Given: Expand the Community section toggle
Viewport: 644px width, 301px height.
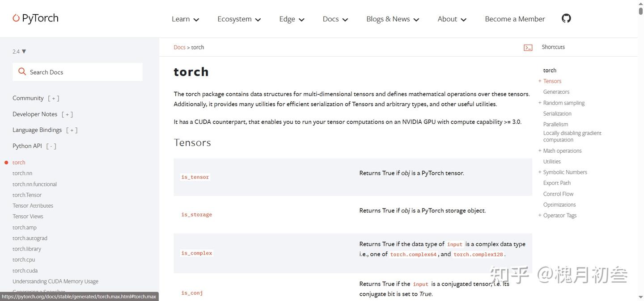Looking at the screenshot, I should [x=54, y=98].
